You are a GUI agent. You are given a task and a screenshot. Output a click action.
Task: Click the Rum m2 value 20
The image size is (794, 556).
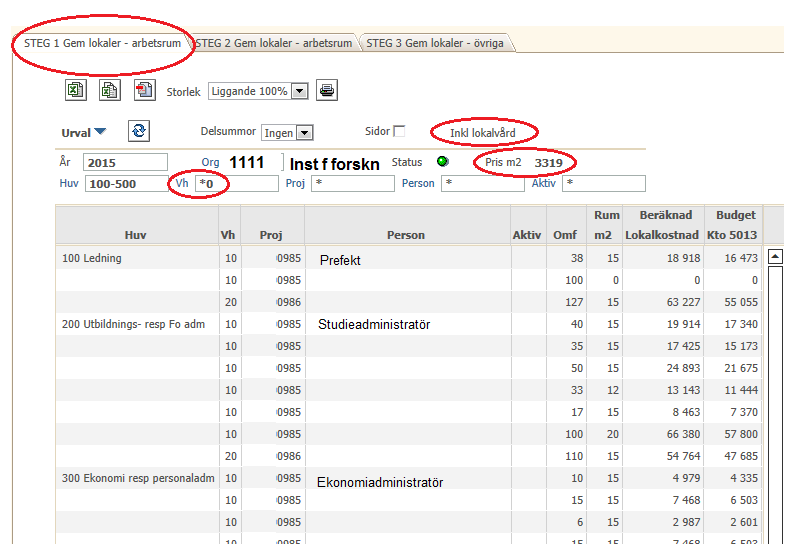[x=613, y=434]
